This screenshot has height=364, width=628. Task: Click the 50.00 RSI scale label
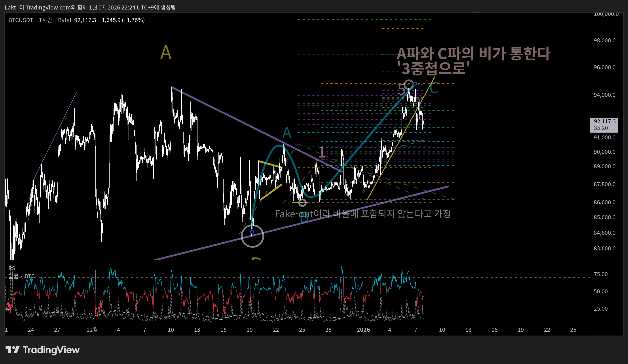[601, 291]
